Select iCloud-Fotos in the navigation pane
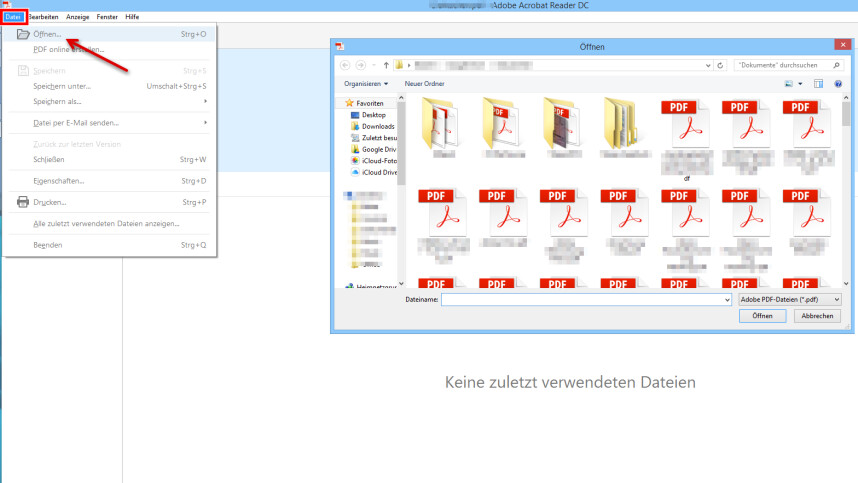The image size is (858, 483). tap(374, 161)
